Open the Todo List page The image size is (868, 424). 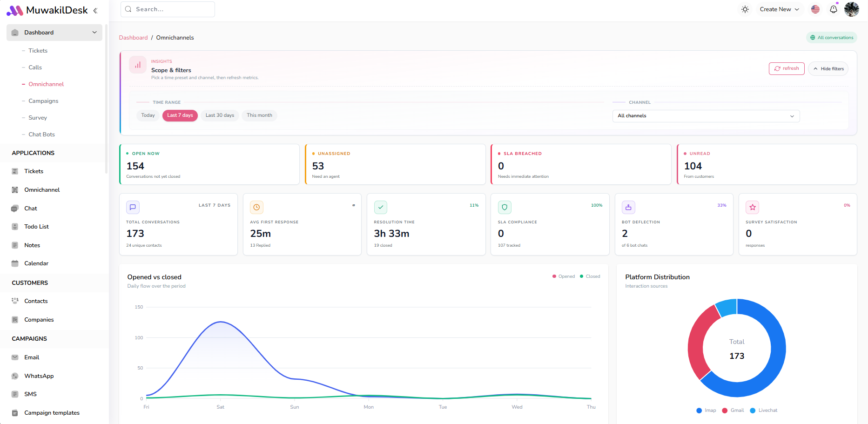(x=36, y=227)
